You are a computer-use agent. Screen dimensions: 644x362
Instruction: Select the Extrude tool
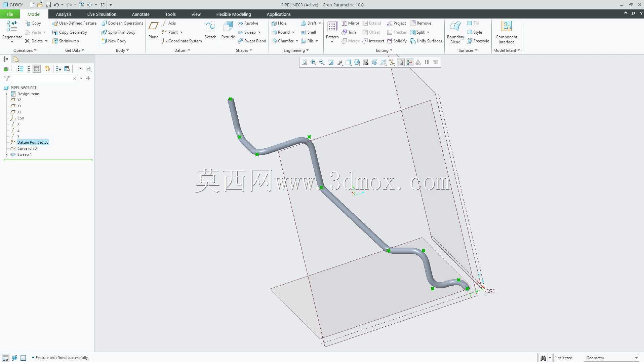tap(228, 30)
